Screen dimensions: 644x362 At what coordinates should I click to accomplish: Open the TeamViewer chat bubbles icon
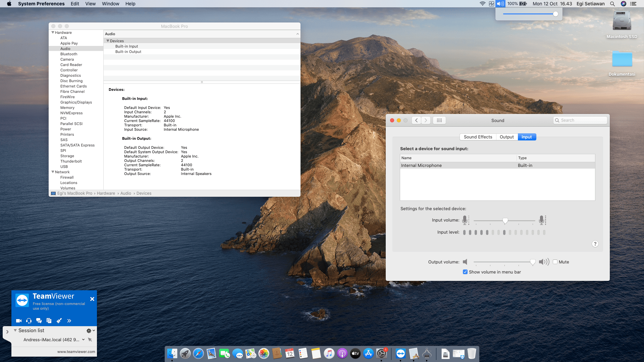[x=39, y=321]
